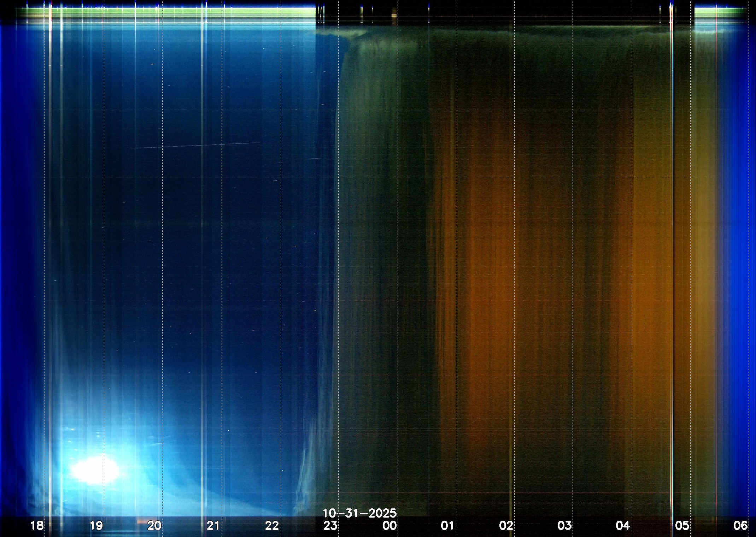The height and width of the screenshot is (537, 756).
Task: Select the 02 hour marker
Action: pos(506,526)
